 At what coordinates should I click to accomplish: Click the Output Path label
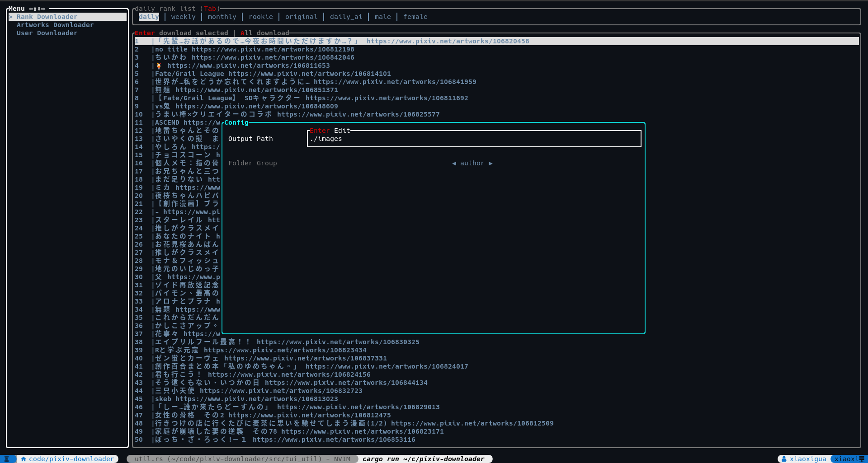pyautogui.click(x=250, y=139)
